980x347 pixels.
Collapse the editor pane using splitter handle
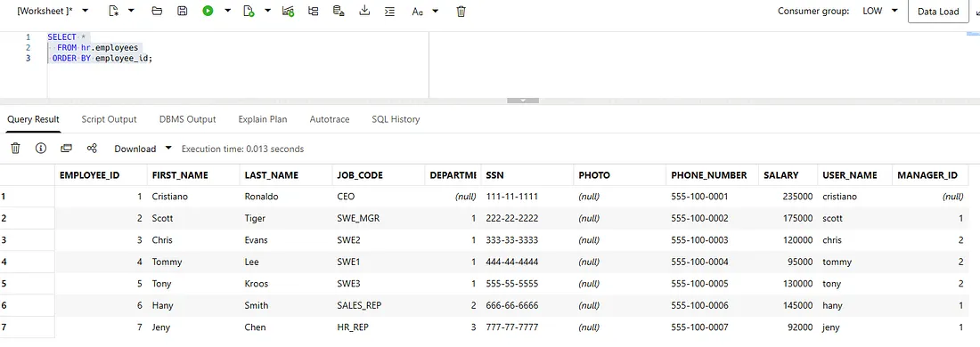[x=522, y=101]
